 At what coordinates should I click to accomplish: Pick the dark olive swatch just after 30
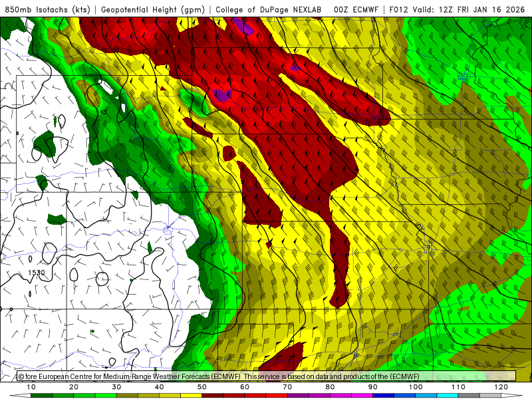tap(127, 396)
